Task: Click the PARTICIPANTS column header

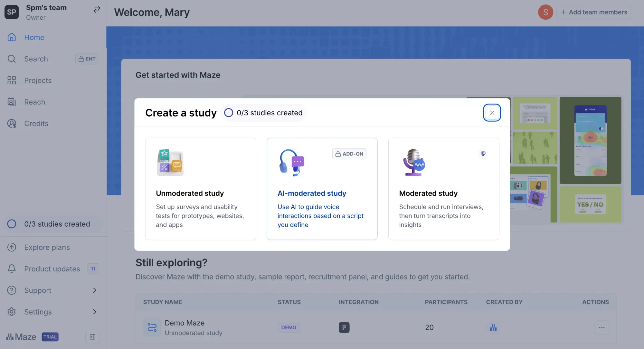Action: pos(446,302)
